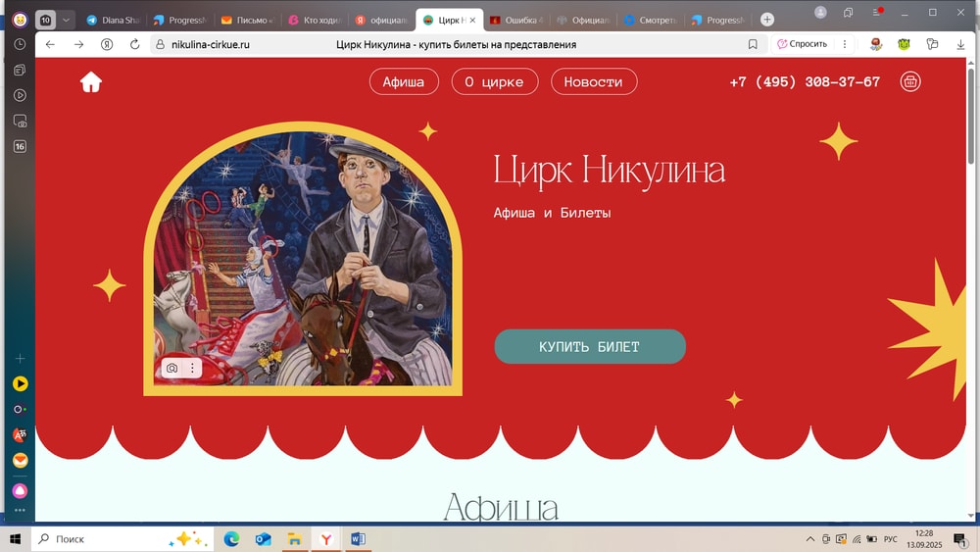The width and height of the screenshot is (980, 552).
Task: Expand the tab list dropdown chevron
Action: 66,20
